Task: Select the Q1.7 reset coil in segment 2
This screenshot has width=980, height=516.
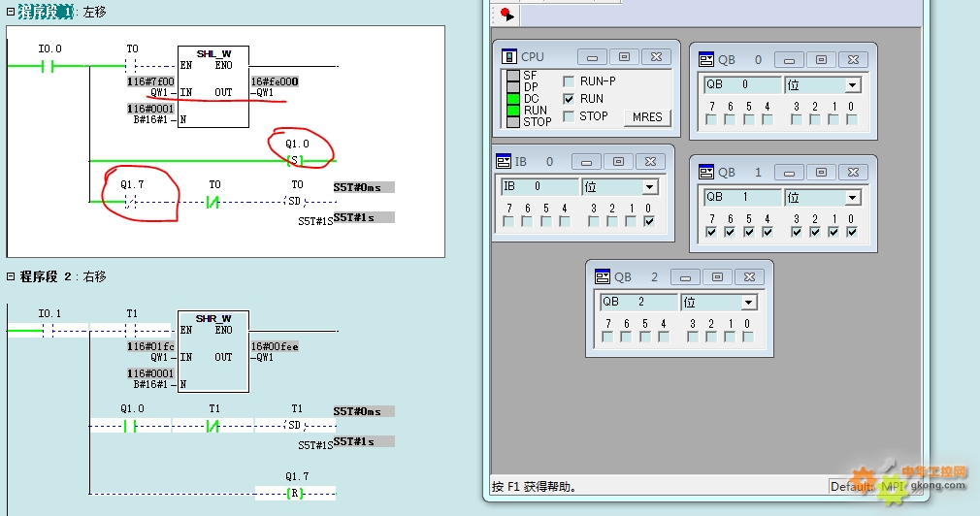Action: click(x=295, y=493)
